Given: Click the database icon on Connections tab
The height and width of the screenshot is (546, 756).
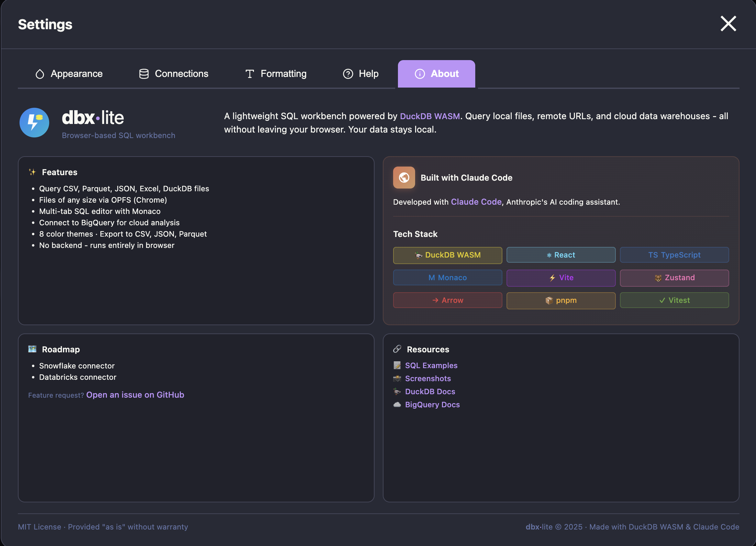Looking at the screenshot, I should pos(144,74).
